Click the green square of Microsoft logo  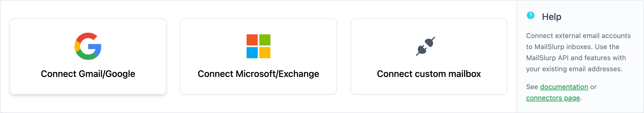[x=265, y=40]
